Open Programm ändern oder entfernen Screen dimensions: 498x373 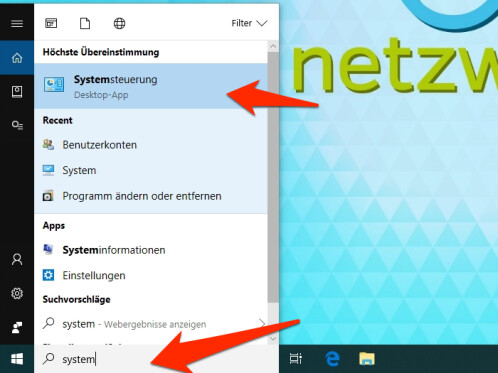click(x=151, y=196)
